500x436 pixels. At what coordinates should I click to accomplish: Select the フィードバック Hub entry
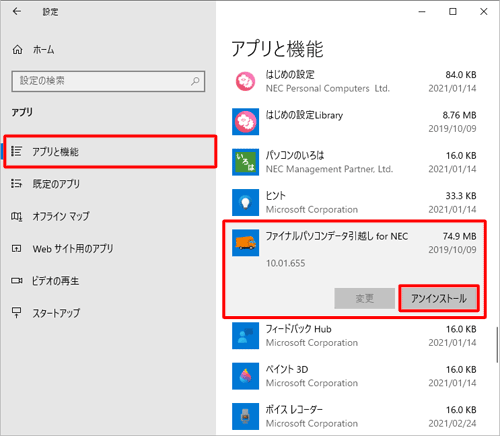coord(355,336)
